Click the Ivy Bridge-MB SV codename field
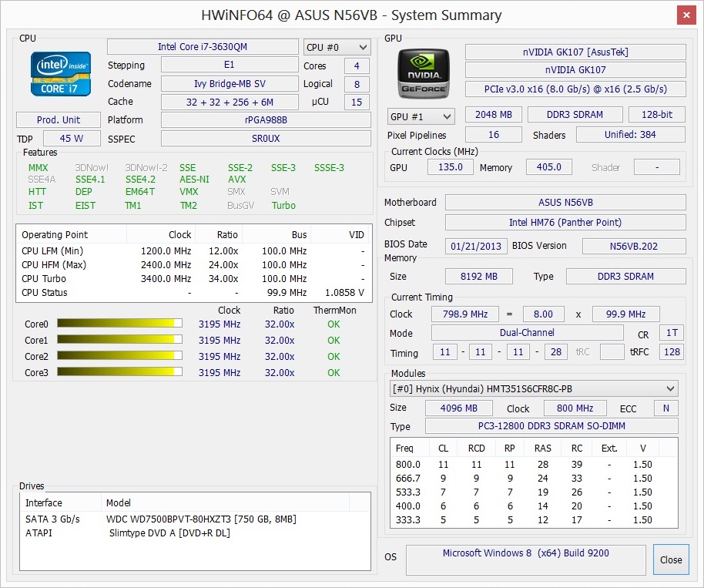Viewport: 704px width, 588px height. click(230, 83)
